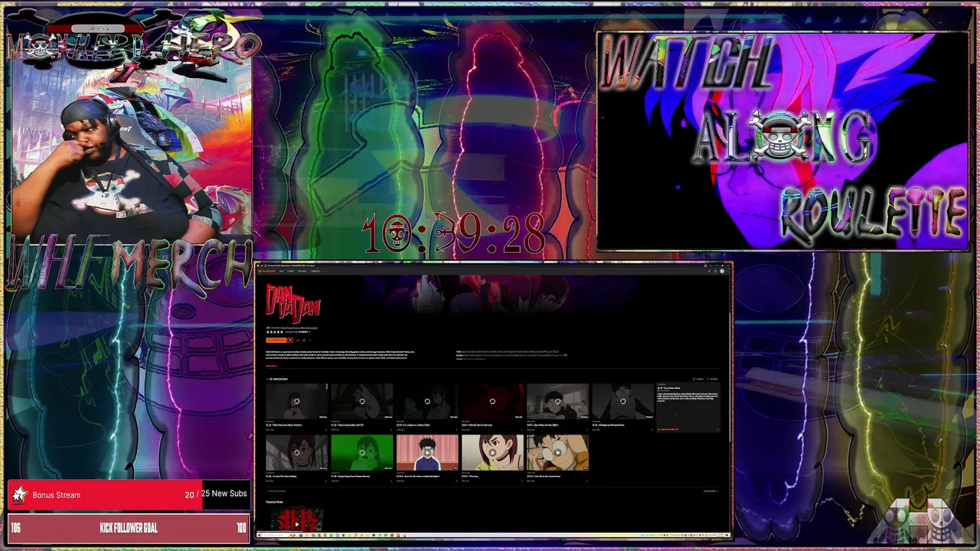Image resolution: width=980 pixels, height=551 pixels.
Task: Go to Previous Season link
Action: tap(276, 491)
